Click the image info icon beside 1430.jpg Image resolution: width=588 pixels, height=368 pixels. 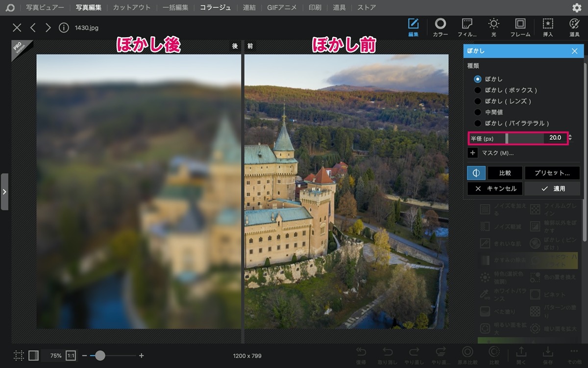tap(64, 27)
